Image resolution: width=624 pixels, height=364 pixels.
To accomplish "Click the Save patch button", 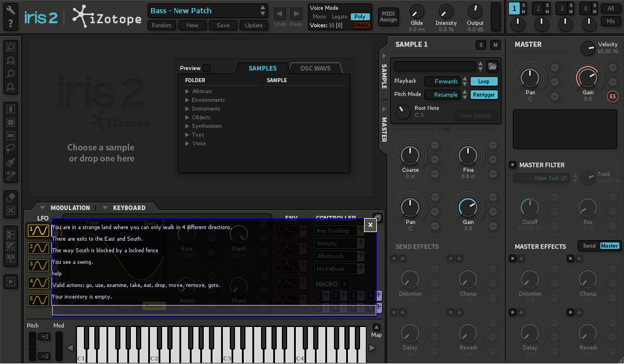I will tap(223, 25).
